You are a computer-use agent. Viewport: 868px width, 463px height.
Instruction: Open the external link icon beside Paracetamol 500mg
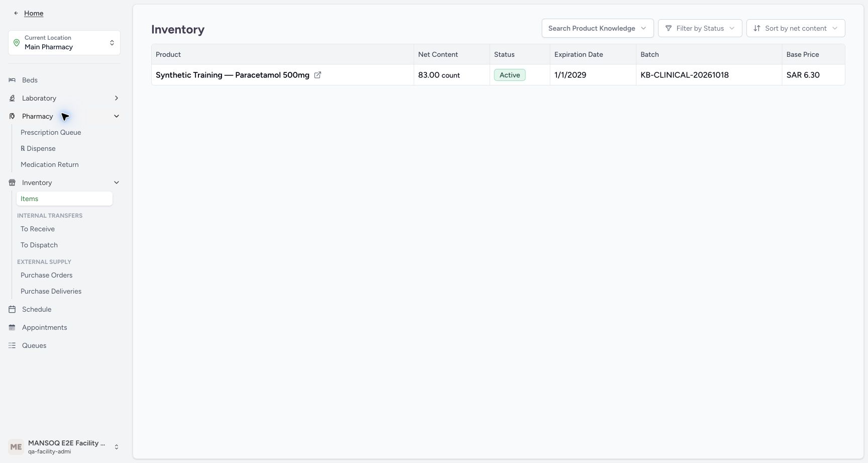317,75
